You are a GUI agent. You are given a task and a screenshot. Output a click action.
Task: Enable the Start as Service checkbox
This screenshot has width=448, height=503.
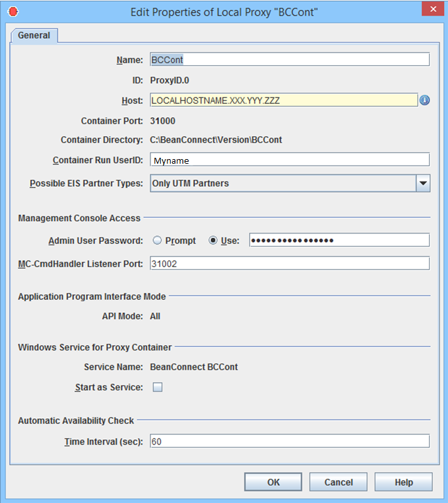pyautogui.click(x=158, y=387)
